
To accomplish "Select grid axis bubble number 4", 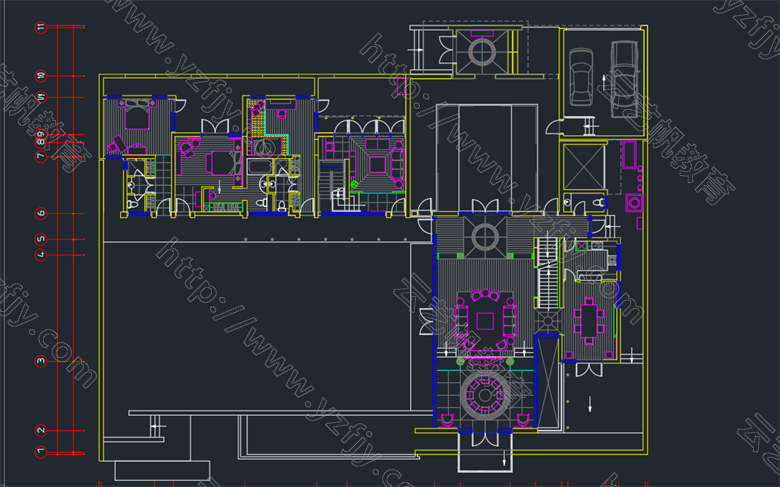I will 41,255.
